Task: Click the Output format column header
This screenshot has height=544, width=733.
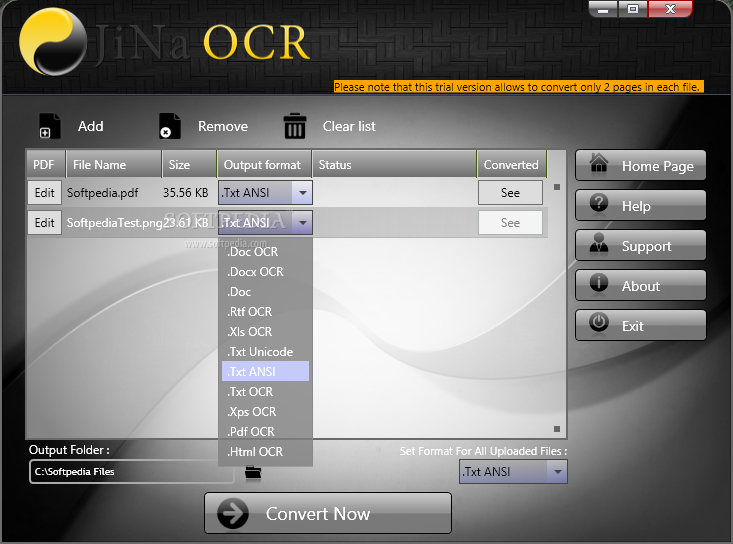Action: tap(264, 165)
